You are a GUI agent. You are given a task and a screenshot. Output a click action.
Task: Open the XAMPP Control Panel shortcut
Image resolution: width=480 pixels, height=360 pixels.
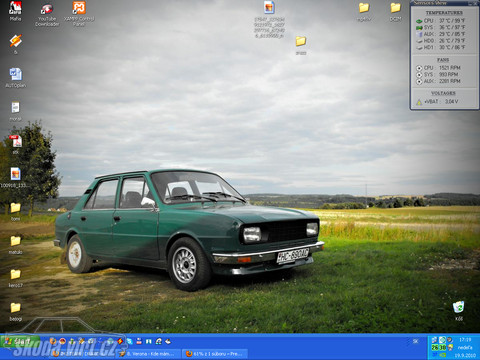pos(79,13)
